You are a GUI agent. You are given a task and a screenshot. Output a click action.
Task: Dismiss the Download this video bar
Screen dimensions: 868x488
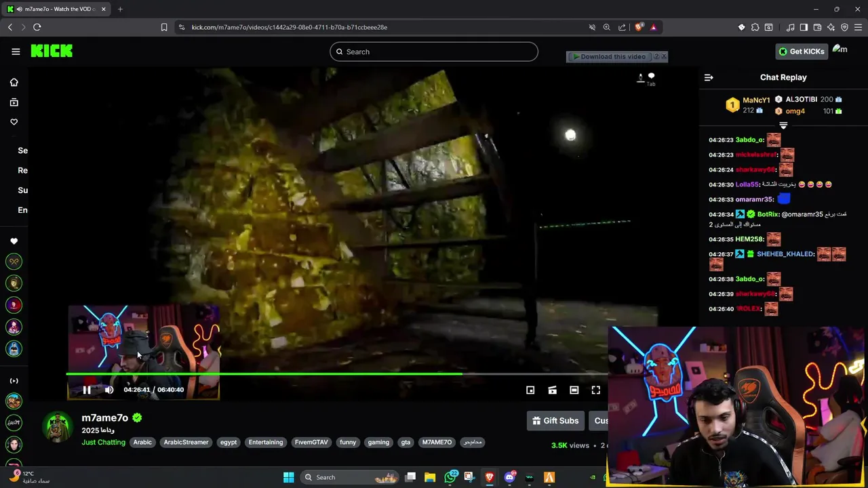(664, 57)
